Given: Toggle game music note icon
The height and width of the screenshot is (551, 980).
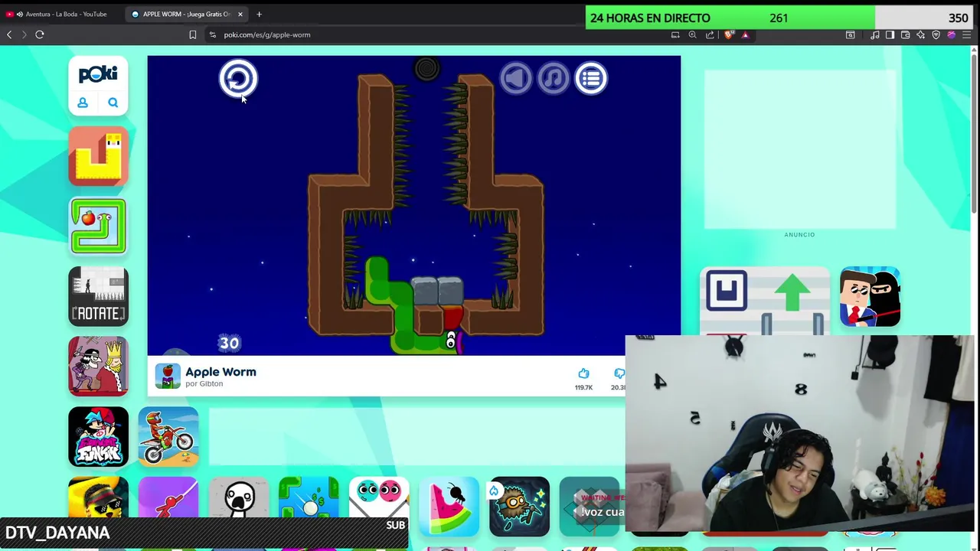Looking at the screenshot, I should point(553,78).
